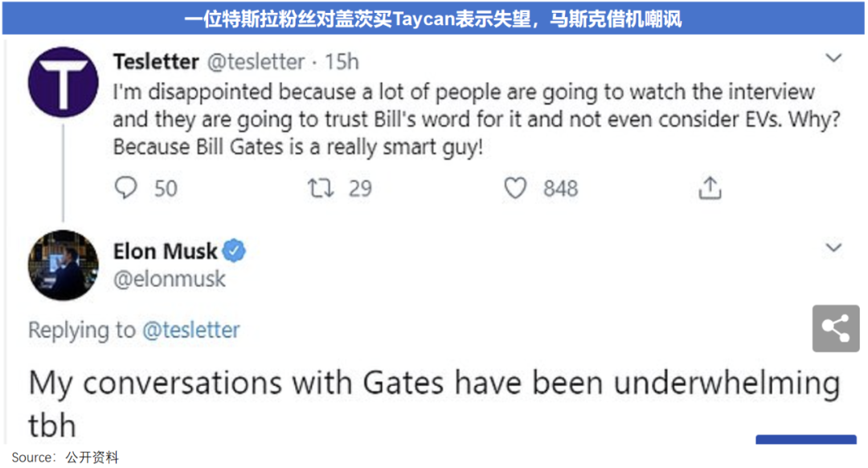The height and width of the screenshot is (468, 868).
Task: Open the @tesletter handle beside the display name
Action: click(257, 62)
